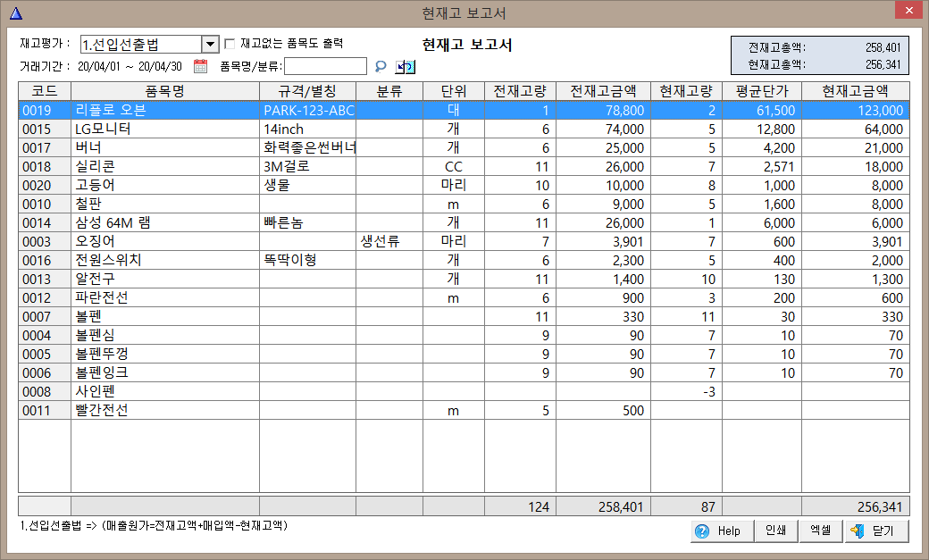
Task: Click the 3M걸로 spec cell
Action: coord(308,166)
